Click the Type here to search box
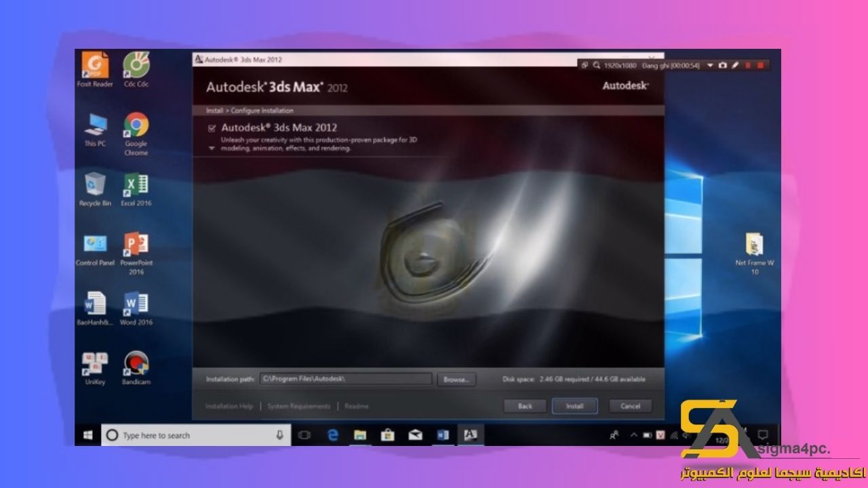 [x=196, y=435]
